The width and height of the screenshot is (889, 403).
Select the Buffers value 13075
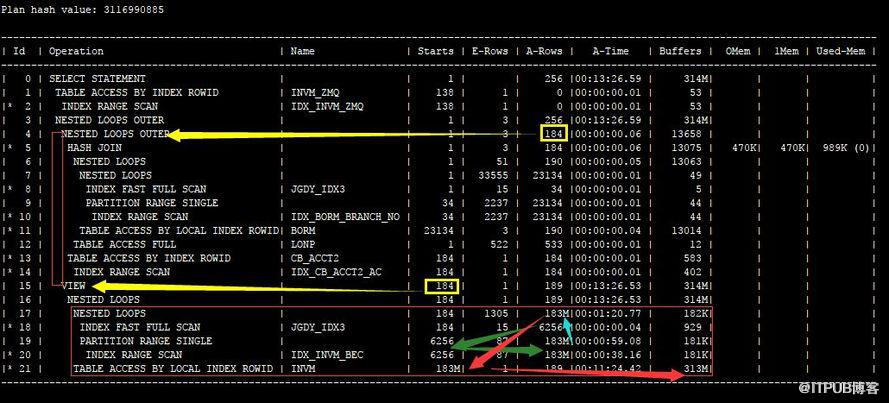686,148
